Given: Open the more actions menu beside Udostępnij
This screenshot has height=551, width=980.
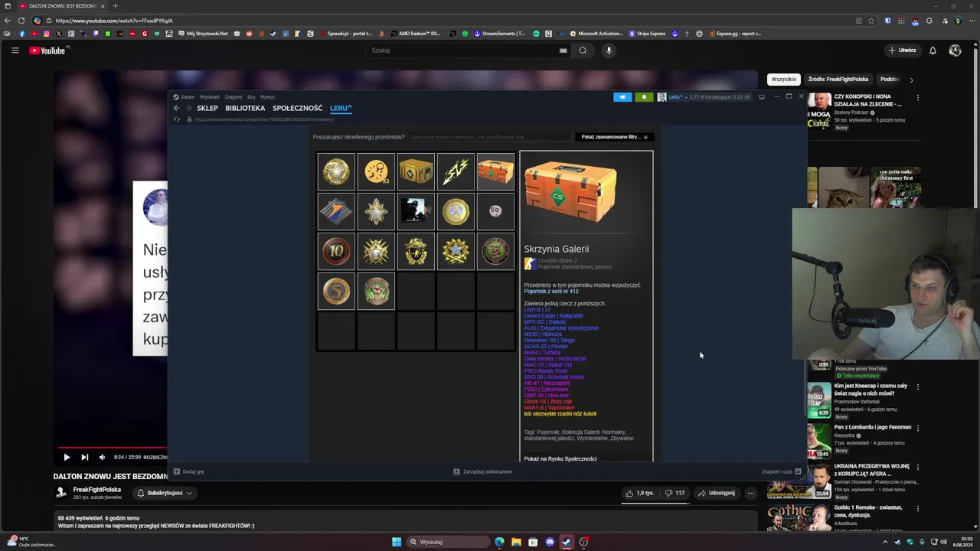Looking at the screenshot, I should [x=751, y=493].
